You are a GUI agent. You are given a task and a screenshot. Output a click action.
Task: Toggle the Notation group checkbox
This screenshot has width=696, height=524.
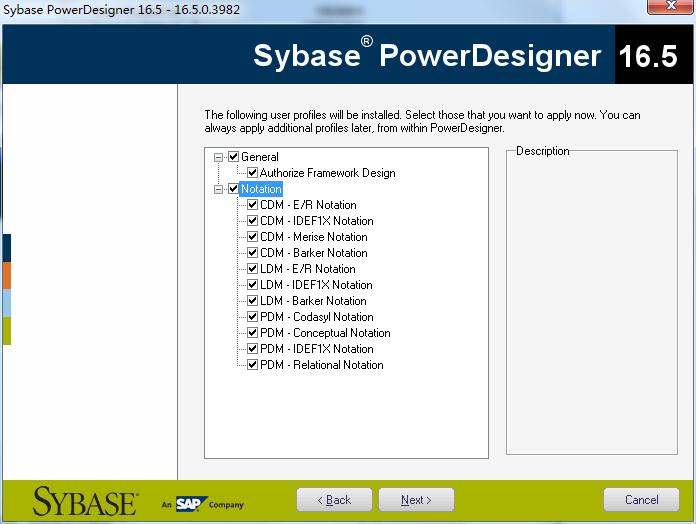pyautogui.click(x=233, y=189)
